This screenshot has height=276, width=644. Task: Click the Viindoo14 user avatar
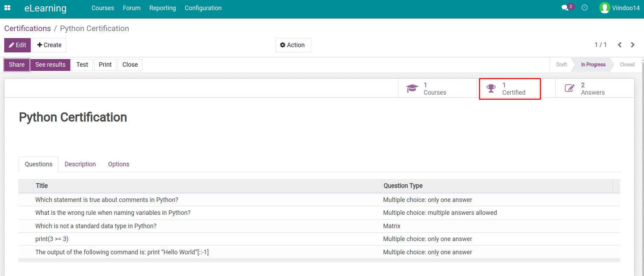pyautogui.click(x=604, y=8)
